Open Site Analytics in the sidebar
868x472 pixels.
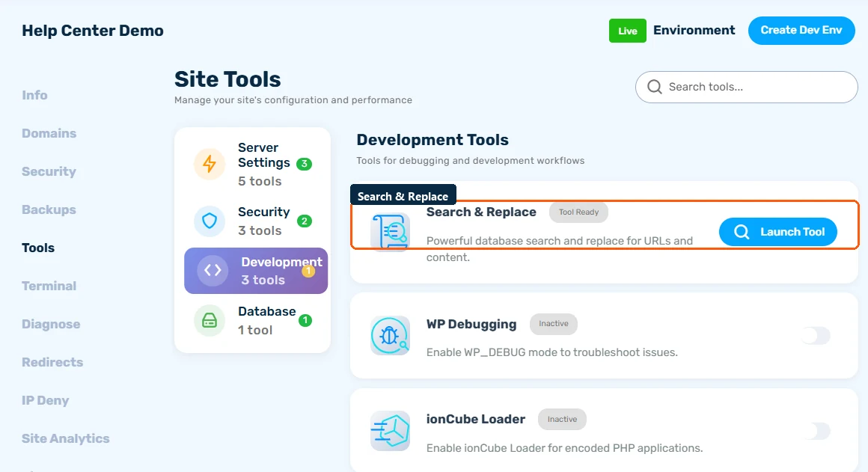65,439
